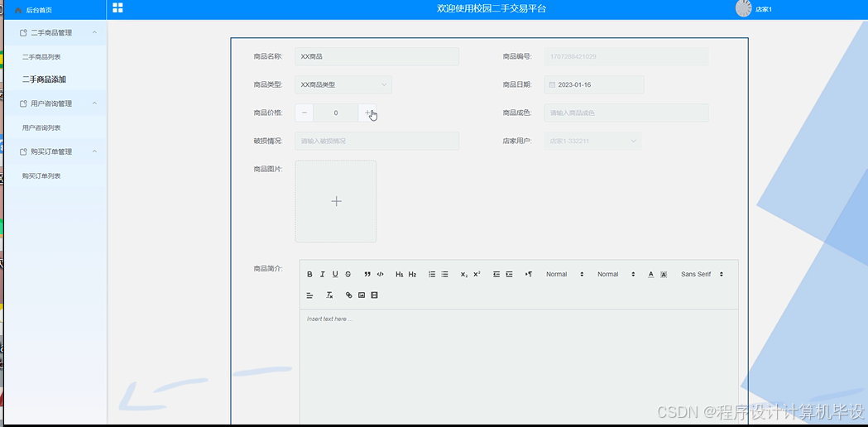Open the 商品类型 dropdown

click(343, 84)
